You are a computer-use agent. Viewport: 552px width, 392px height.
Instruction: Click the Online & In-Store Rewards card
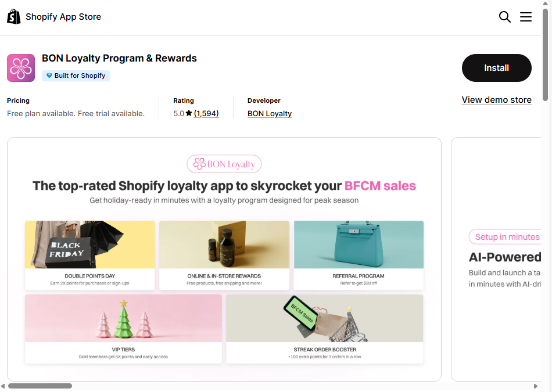pyautogui.click(x=224, y=254)
